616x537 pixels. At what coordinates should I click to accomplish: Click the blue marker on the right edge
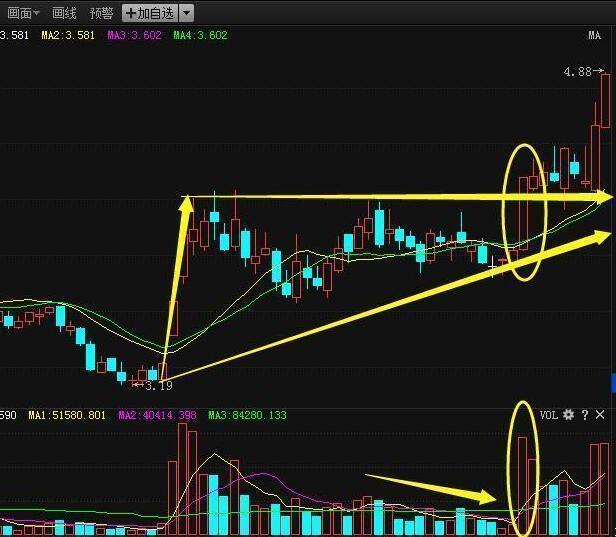pos(613,383)
